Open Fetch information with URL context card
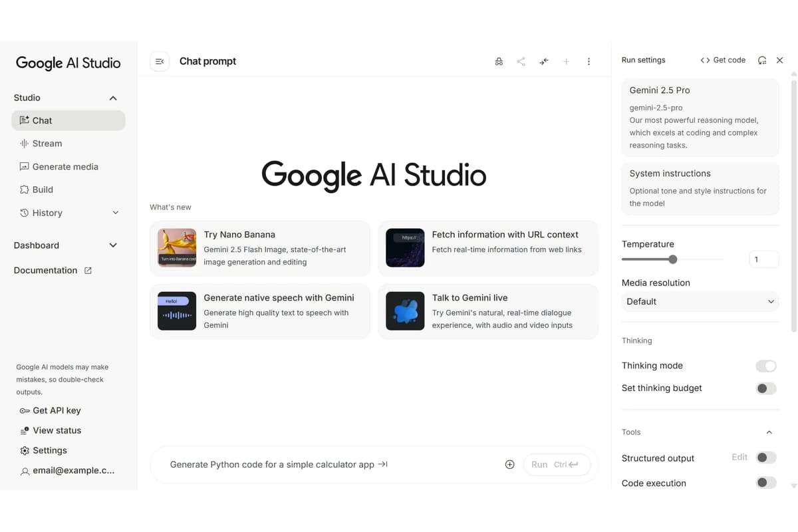The width and height of the screenshot is (798, 532). point(488,248)
